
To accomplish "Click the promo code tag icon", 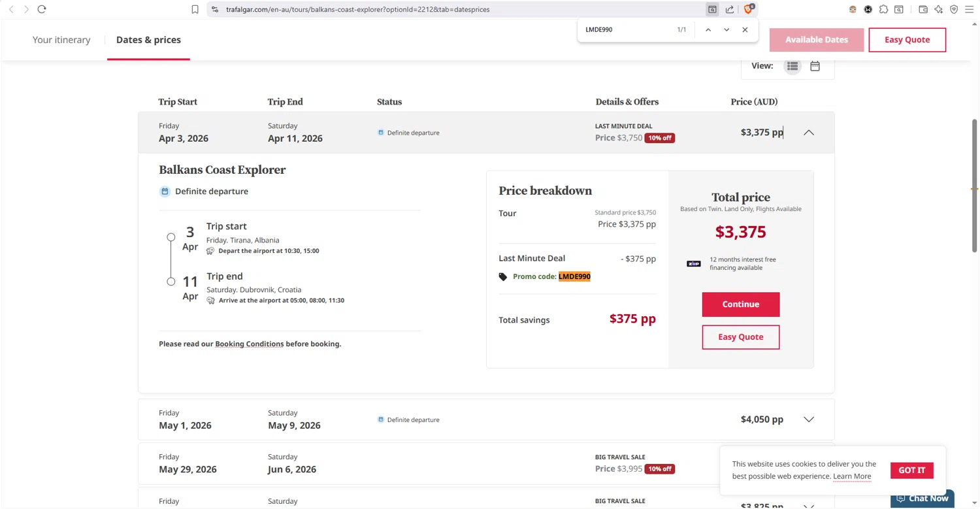I will point(502,277).
